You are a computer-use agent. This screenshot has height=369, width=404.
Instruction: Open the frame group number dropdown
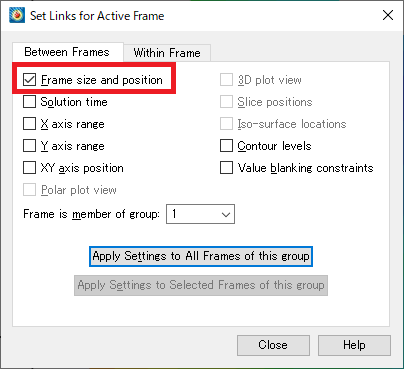tap(200, 214)
